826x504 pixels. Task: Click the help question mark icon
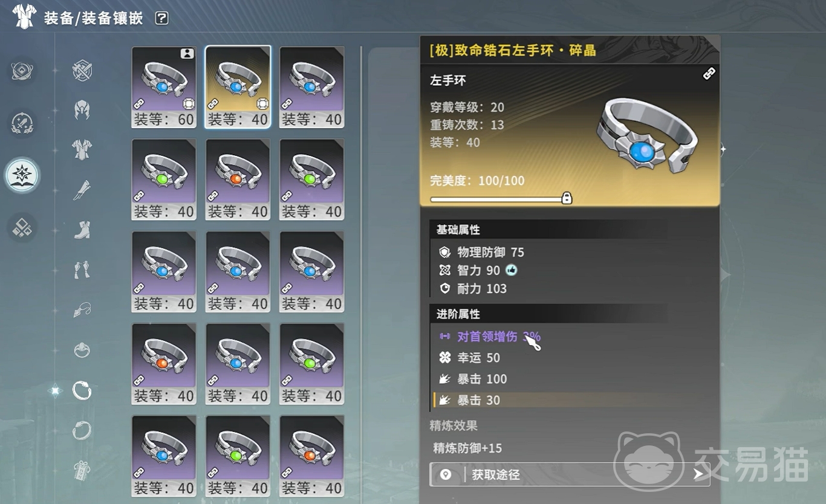coord(161,18)
